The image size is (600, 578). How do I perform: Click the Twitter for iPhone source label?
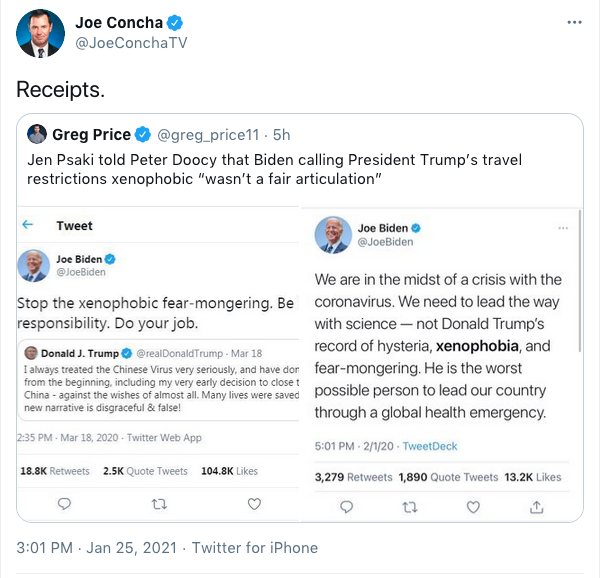click(254, 547)
